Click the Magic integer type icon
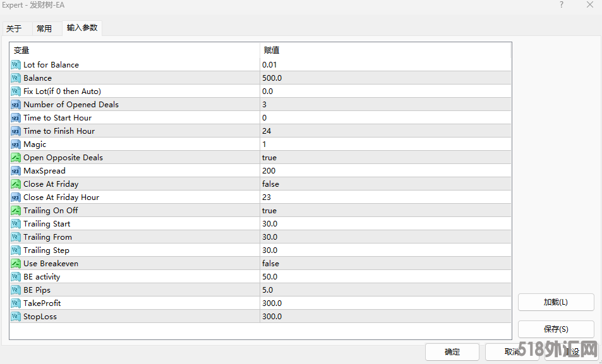602x364 pixels. click(16, 144)
